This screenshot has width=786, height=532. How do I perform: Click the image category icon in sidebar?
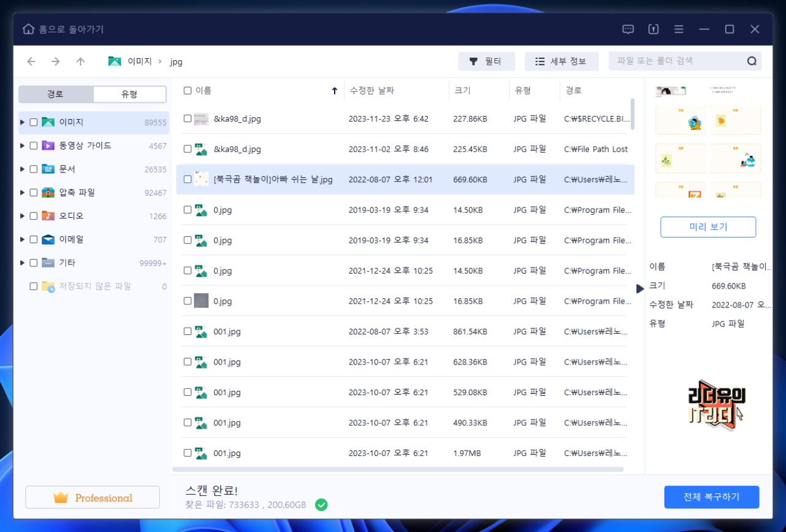(x=48, y=122)
